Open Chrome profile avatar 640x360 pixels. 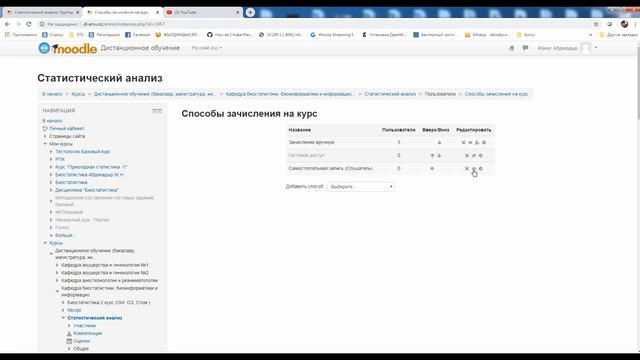tap(624, 24)
